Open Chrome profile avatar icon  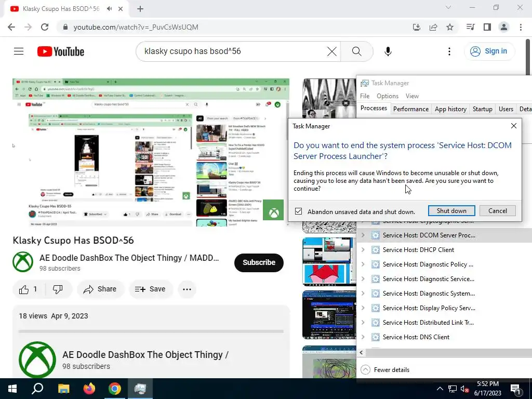(x=504, y=27)
